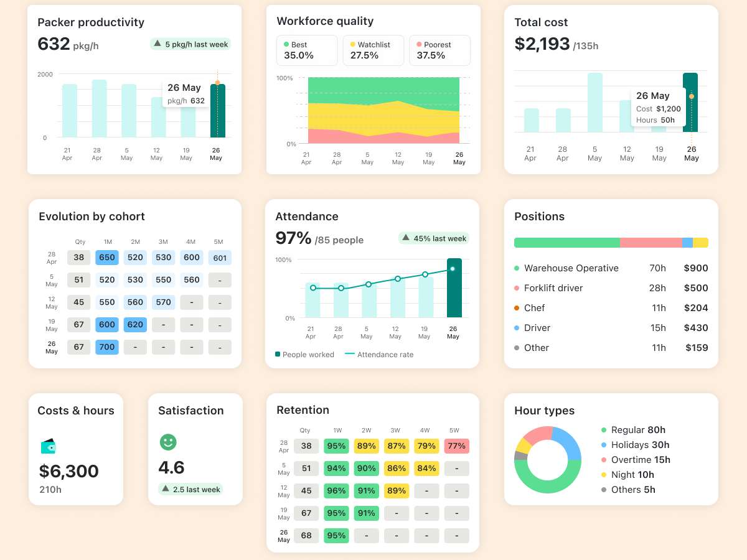
Task: Click the Other position row
Action: (x=611, y=348)
